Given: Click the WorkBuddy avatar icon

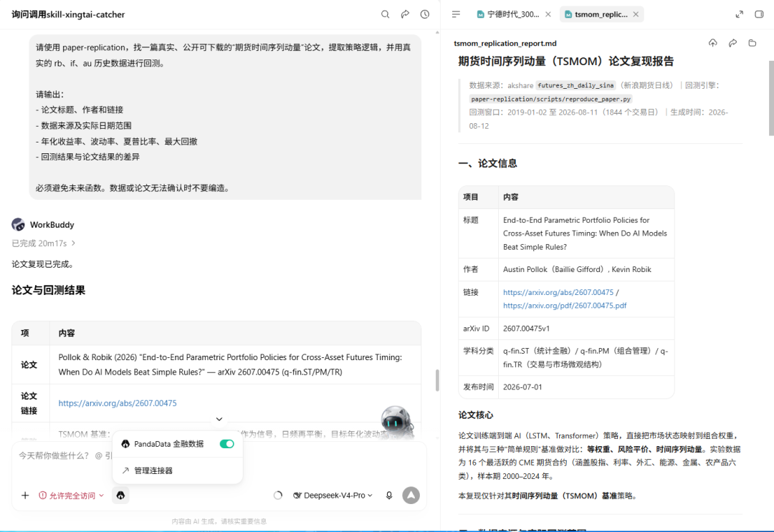Looking at the screenshot, I should (x=18, y=224).
